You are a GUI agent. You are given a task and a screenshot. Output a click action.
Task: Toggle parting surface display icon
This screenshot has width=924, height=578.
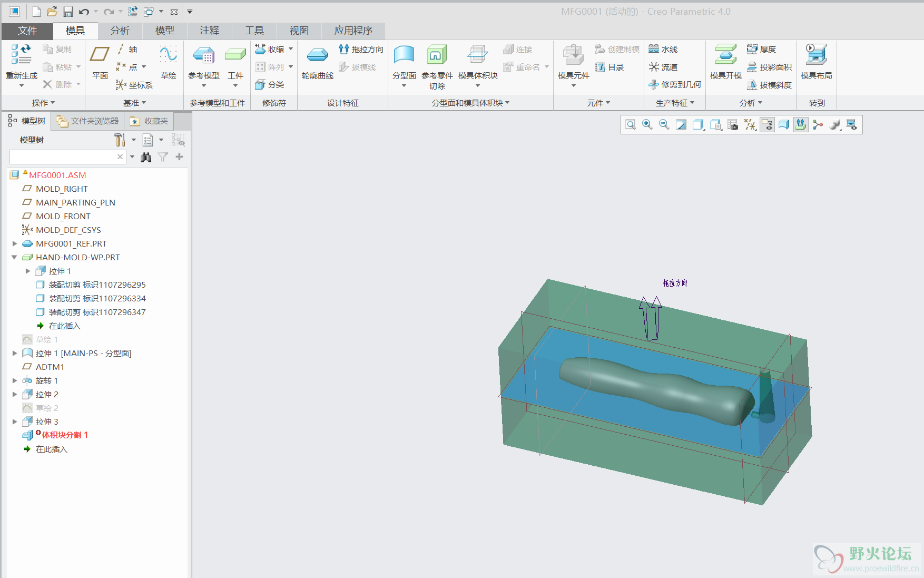tap(784, 125)
